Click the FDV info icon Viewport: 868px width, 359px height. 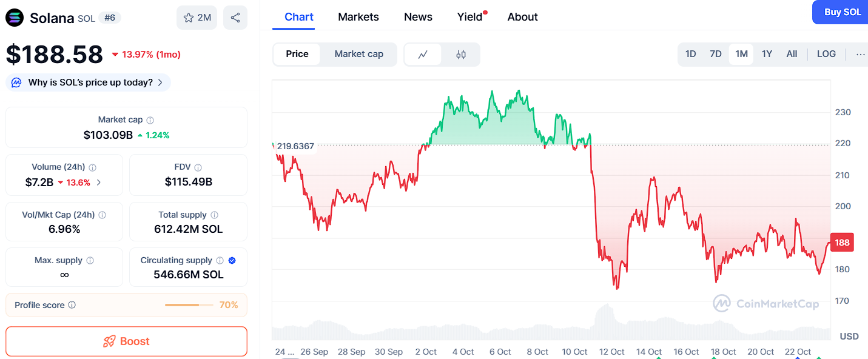click(198, 167)
